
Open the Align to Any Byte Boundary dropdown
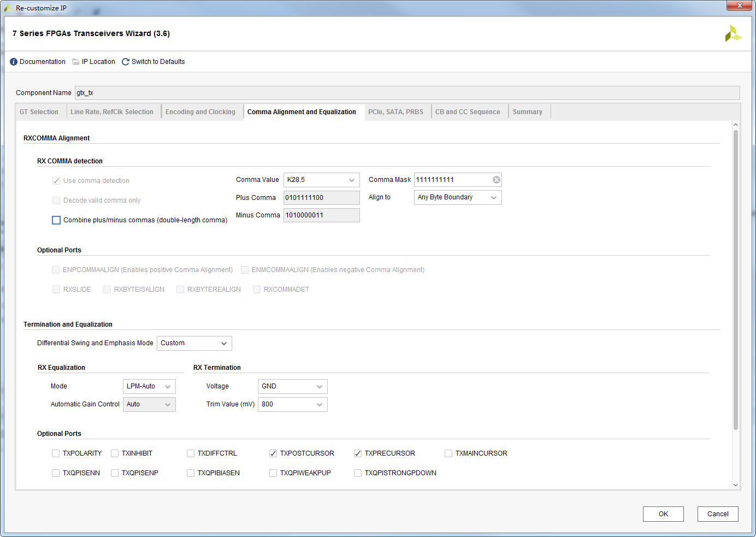coord(458,197)
